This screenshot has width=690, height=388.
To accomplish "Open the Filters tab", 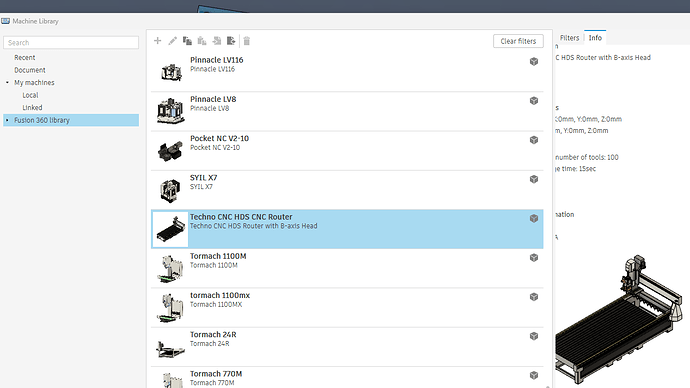I will (569, 38).
